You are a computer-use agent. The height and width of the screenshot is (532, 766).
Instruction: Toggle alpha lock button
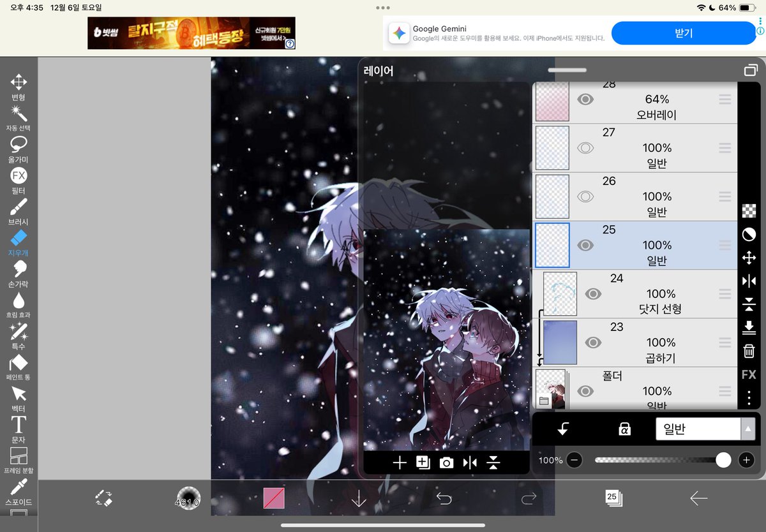(x=624, y=429)
